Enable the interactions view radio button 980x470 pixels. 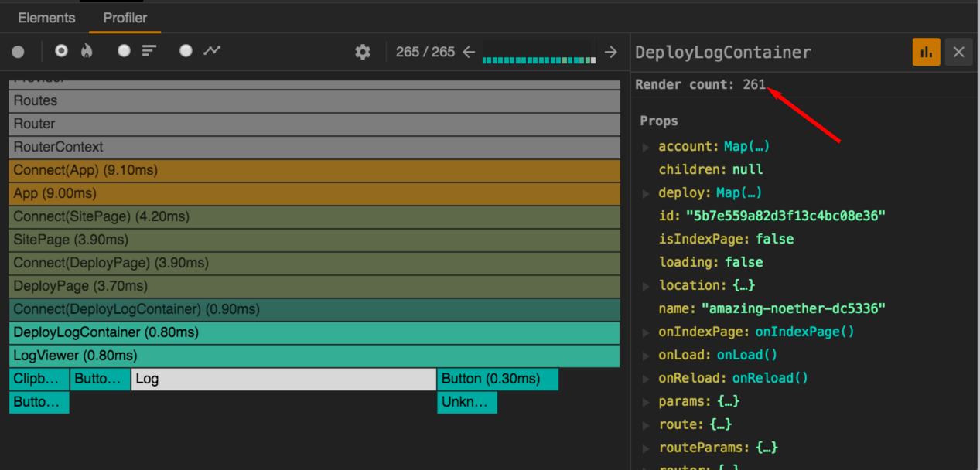click(185, 51)
